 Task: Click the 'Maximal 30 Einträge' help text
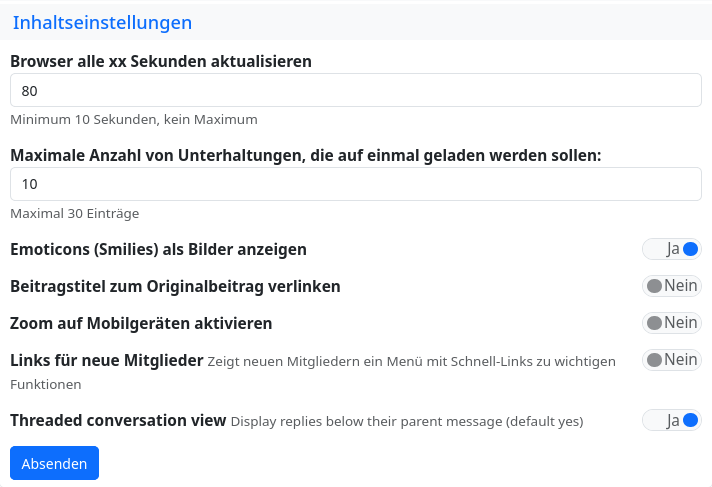(x=74, y=213)
